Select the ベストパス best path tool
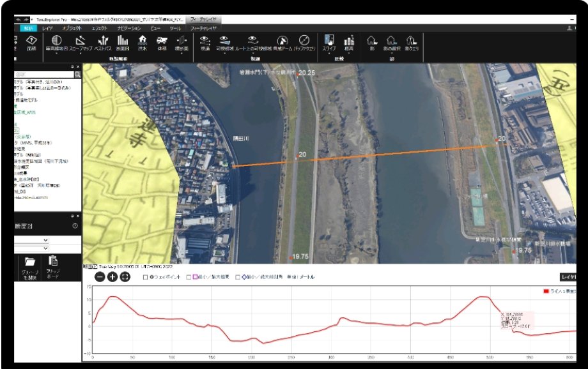588x369 pixels. (103, 43)
